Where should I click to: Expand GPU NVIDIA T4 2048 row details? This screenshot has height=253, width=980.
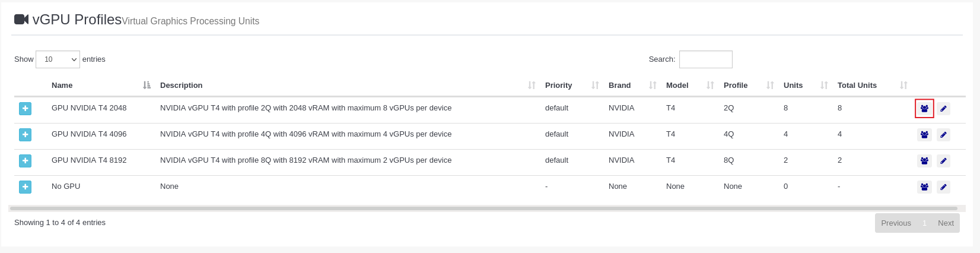tap(25, 109)
